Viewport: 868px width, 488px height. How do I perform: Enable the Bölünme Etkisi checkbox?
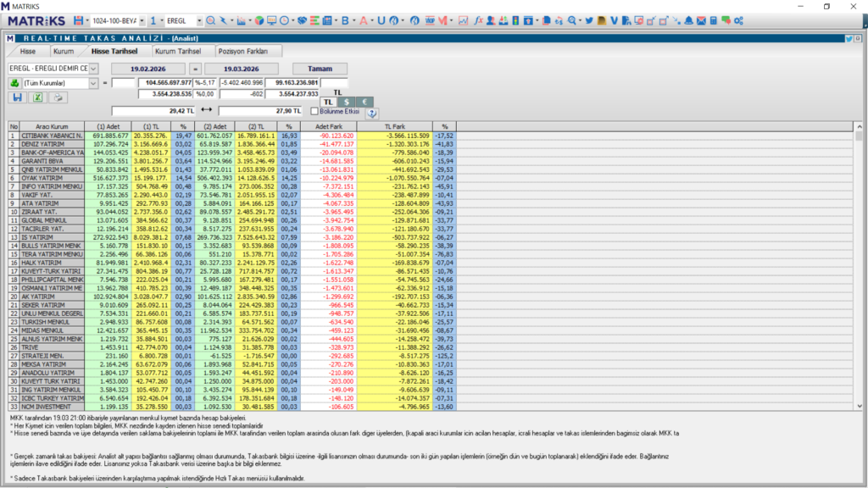pos(314,111)
